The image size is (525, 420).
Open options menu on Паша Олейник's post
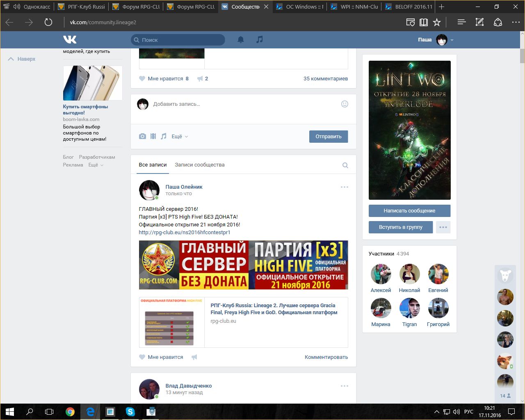(345, 187)
